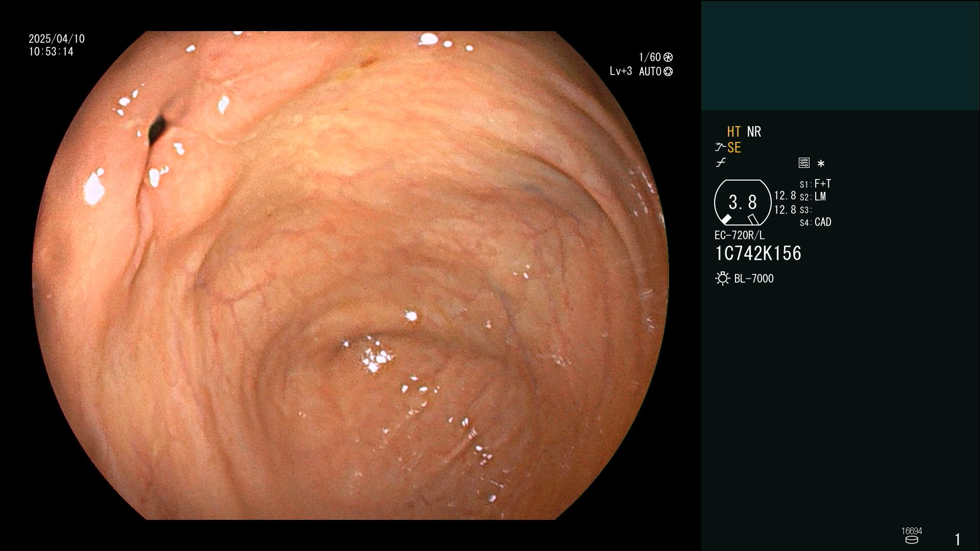Select the NR noise reduction indicator
Screen dimensions: 980x551
[754, 132]
